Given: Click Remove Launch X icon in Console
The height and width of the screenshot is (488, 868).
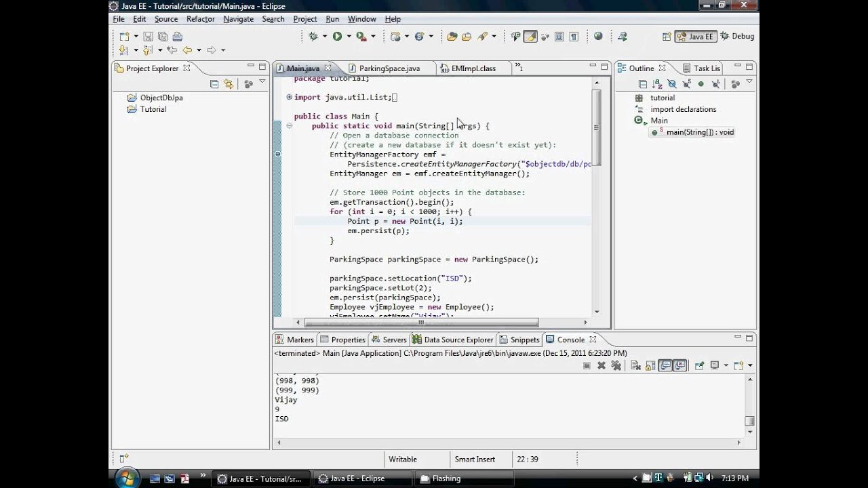Looking at the screenshot, I should tap(601, 365).
